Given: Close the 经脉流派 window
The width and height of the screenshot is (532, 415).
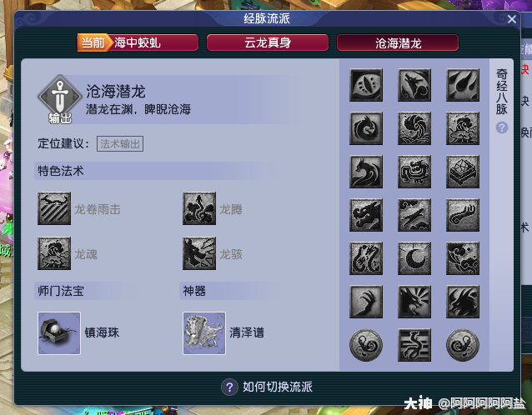Looking at the screenshot, I should pos(512,19).
